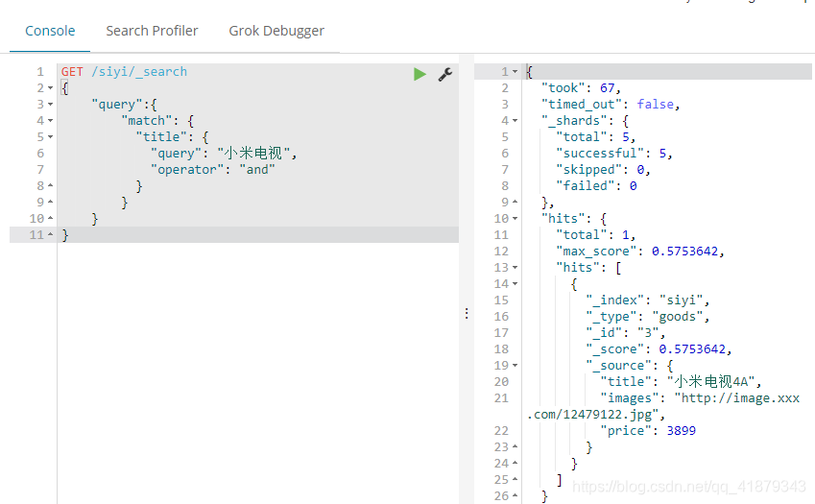This screenshot has width=815, height=504.
Task: Fold hit object at response line 14
Action: [x=515, y=284]
